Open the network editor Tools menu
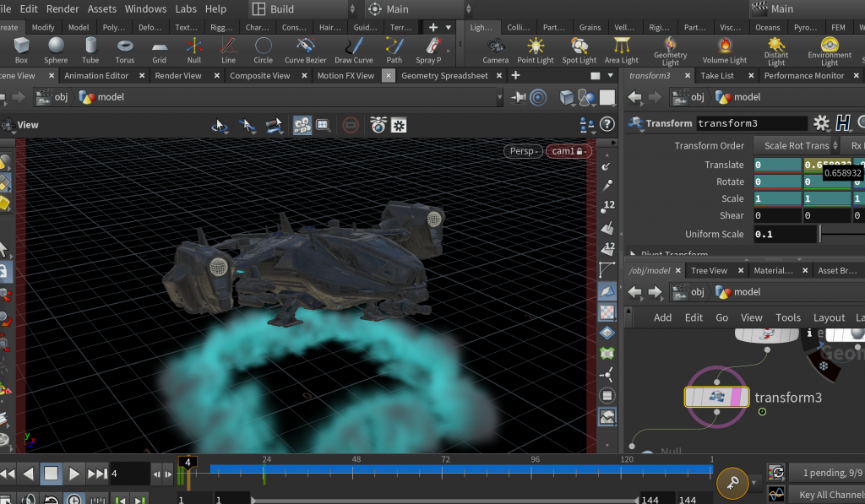 (788, 317)
